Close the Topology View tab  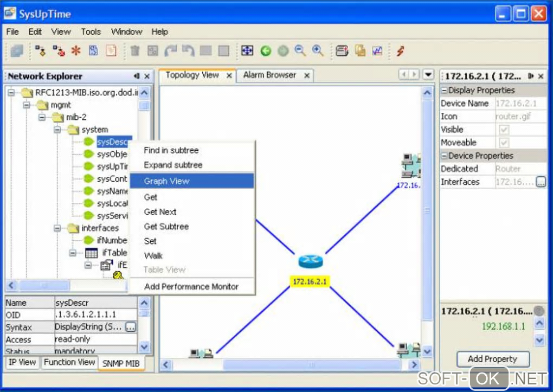click(x=229, y=75)
